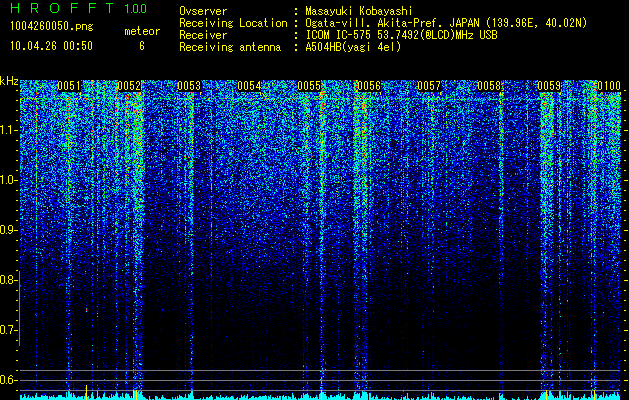The image size is (629, 400).
Task: Click the 0051 time marker
Action: (x=69, y=86)
